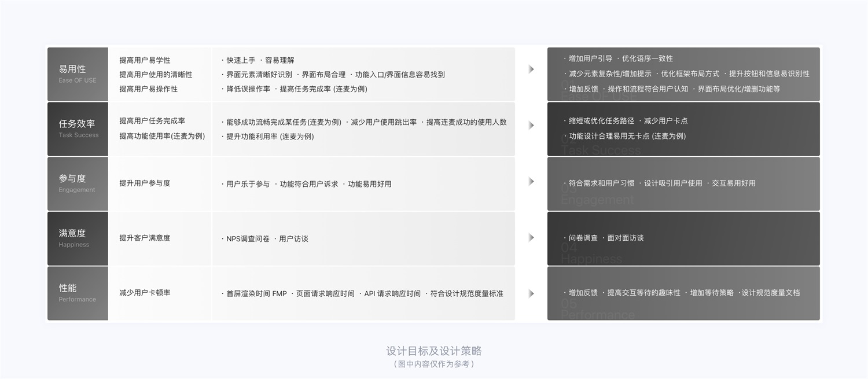Screen dimensions: 868x379
Task: Click the 提升客户满意度 goal text
Action: click(x=145, y=238)
